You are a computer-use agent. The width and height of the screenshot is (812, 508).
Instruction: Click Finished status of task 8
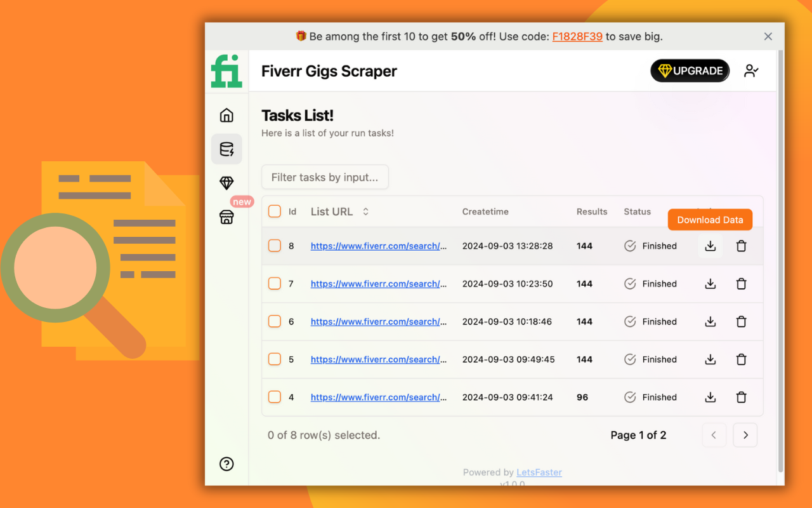pyautogui.click(x=651, y=246)
